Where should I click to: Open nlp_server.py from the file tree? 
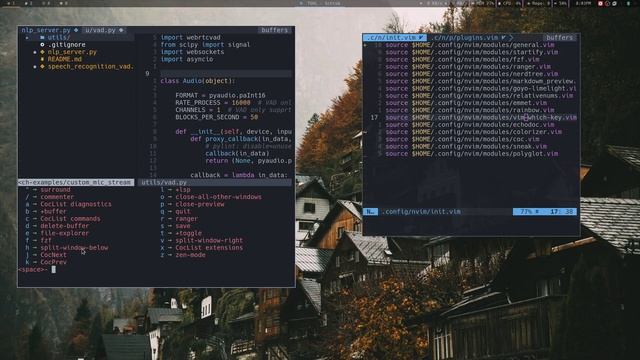click(72, 52)
